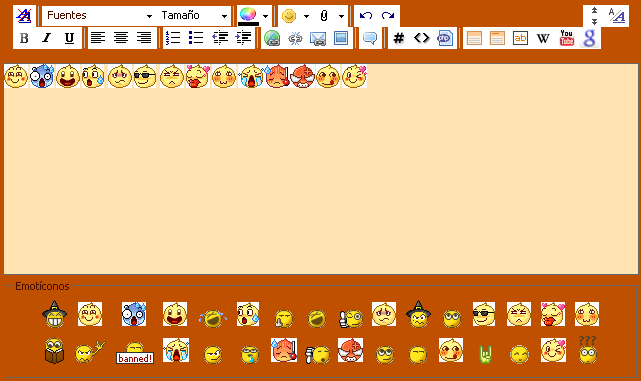This screenshot has height=381, width=641.
Task: Redo the last edit
Action: point(388,16)
